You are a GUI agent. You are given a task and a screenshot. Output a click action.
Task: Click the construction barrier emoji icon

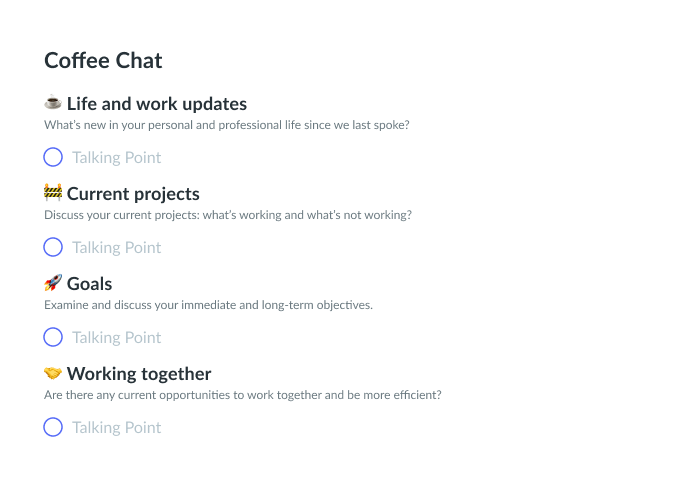point(53,192)
